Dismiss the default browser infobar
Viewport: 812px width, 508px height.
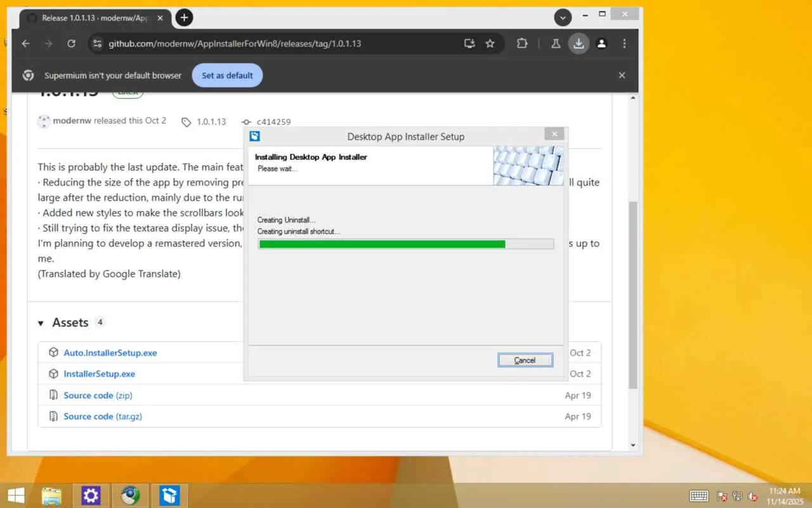click(622, 76)
